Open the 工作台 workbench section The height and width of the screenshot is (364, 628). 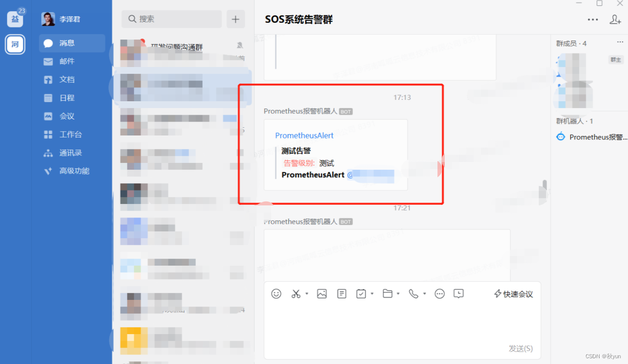(x=72, y=135)
